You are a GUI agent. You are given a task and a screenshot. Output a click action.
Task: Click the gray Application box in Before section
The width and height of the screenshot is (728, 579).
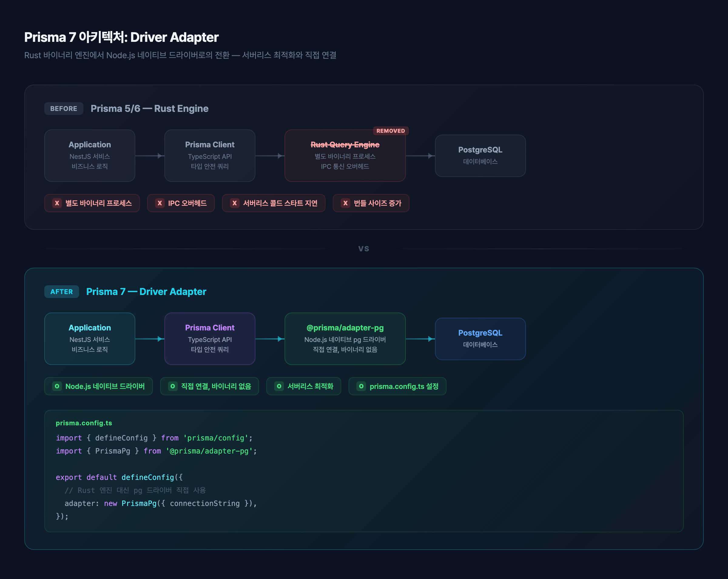click(89, 156)
